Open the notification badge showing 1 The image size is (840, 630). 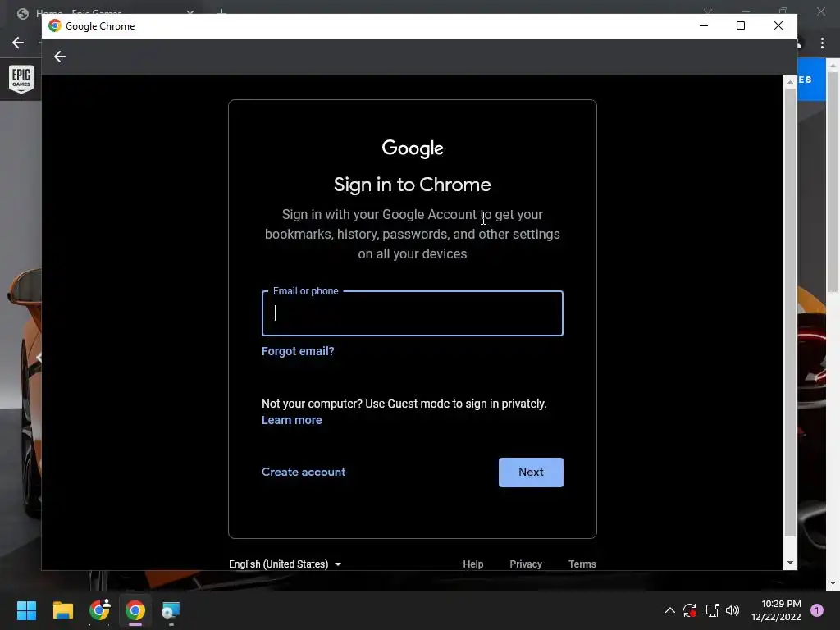[816, 610]
